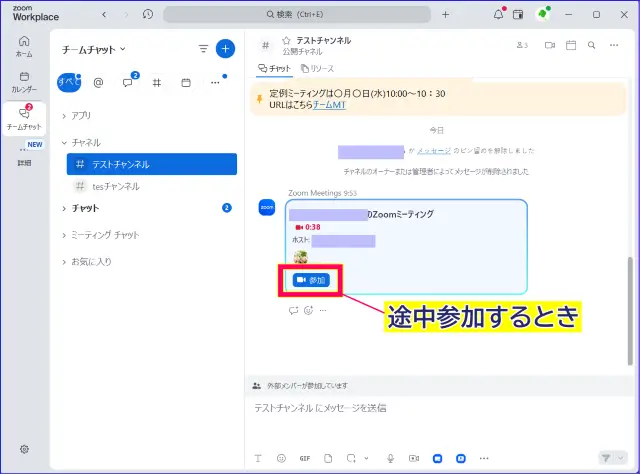Screen dimensions: 640x474
Task: Open channel more options ellipsis
Action: [614, 45]
